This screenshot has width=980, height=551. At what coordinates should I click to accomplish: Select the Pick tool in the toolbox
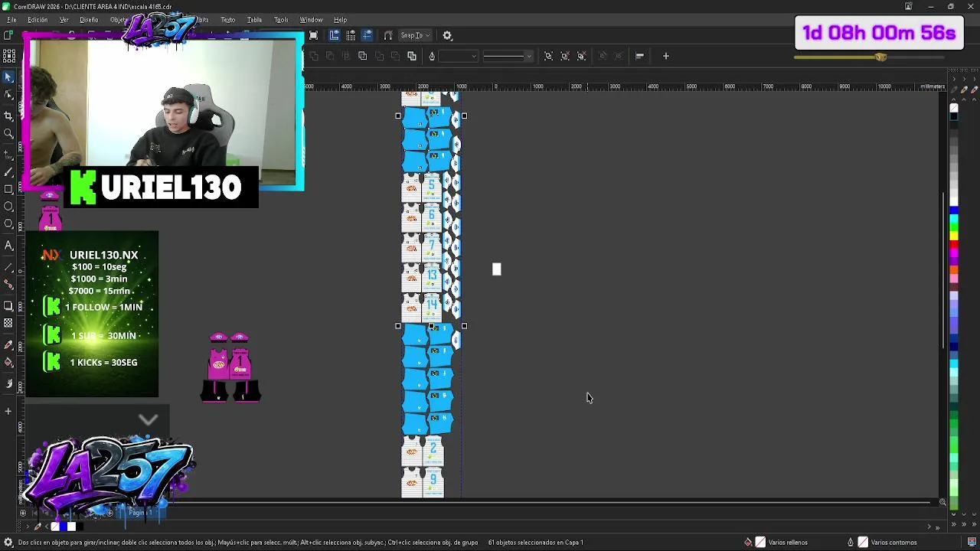click(x=8, y=77)
